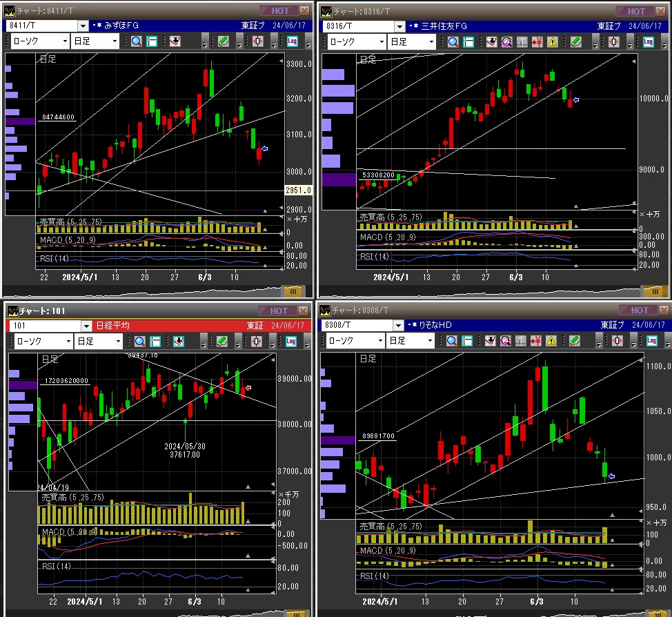
Task: Click magnifier zoom icon in 8411/T chart
Action: (x=137, y=41)
